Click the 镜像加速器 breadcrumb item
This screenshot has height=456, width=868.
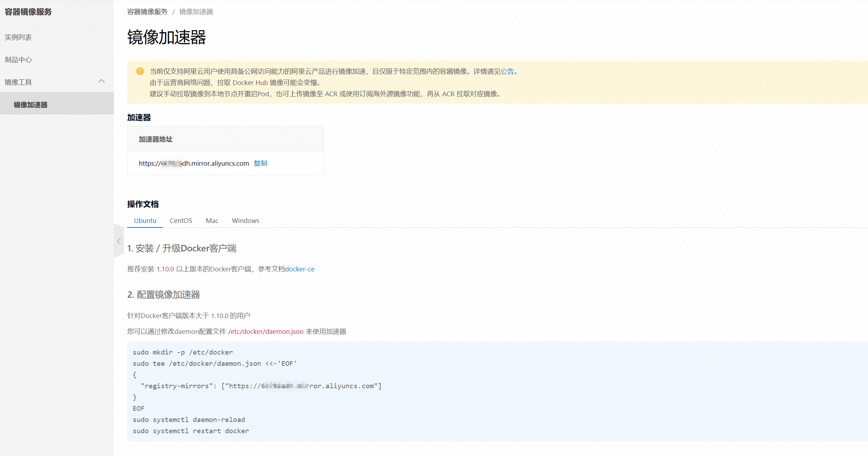196,12
